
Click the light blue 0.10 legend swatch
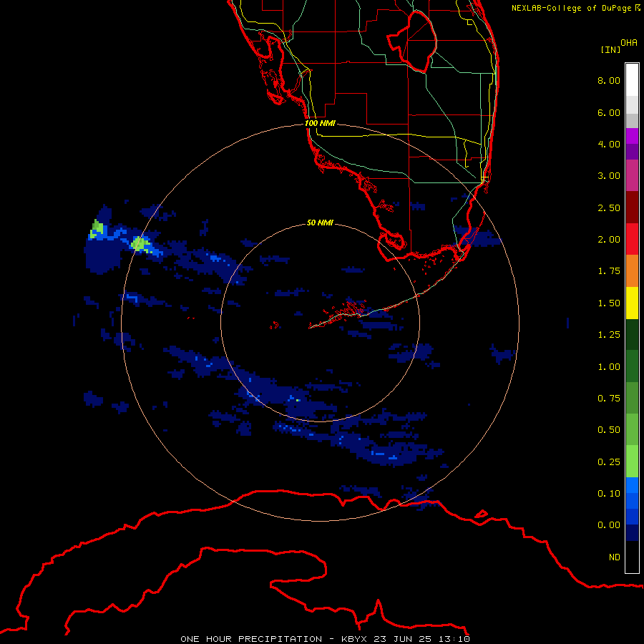point(632,485)
